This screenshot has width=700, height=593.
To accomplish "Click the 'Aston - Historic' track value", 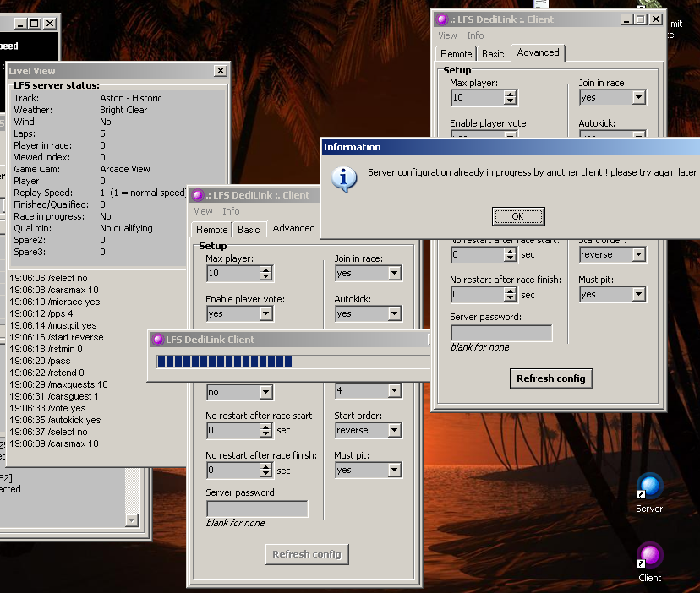I will pos(131,98).
